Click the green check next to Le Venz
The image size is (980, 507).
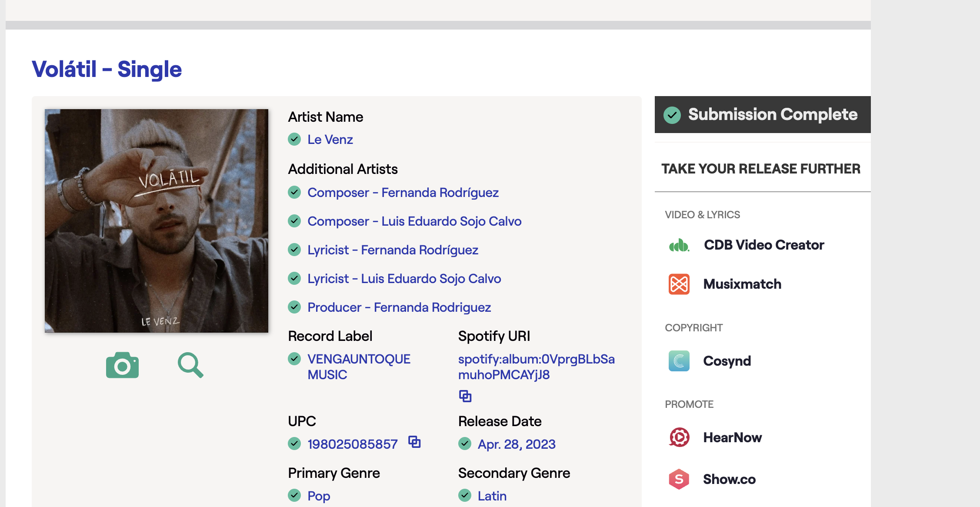(294, 139)
